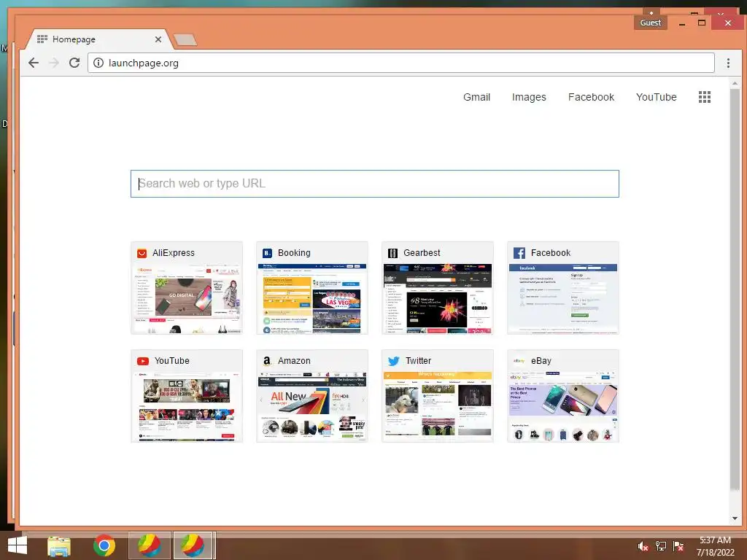Open the Booking thumbnail preview
Viewport: 747px width, 560px height.
(312, 298)
